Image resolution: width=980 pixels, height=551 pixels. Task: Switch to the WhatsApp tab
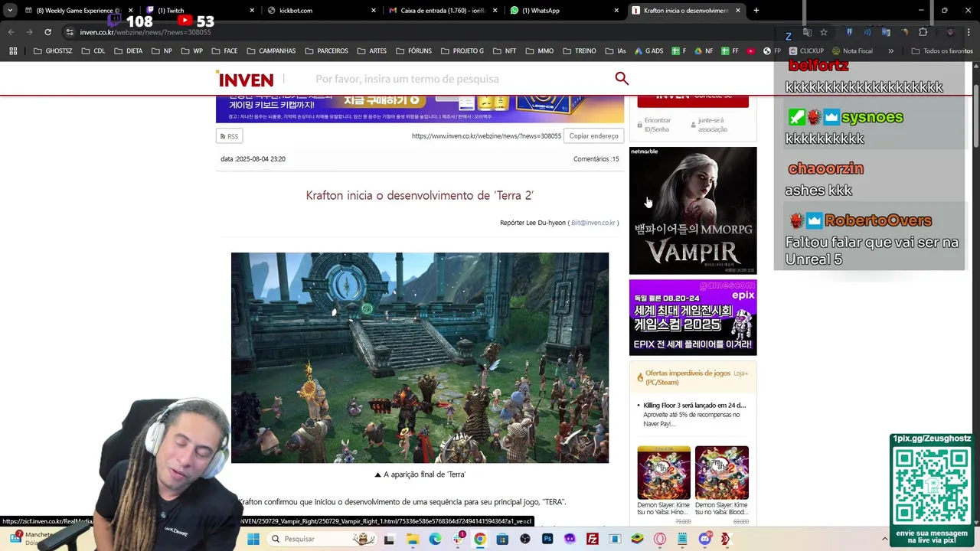565,11
